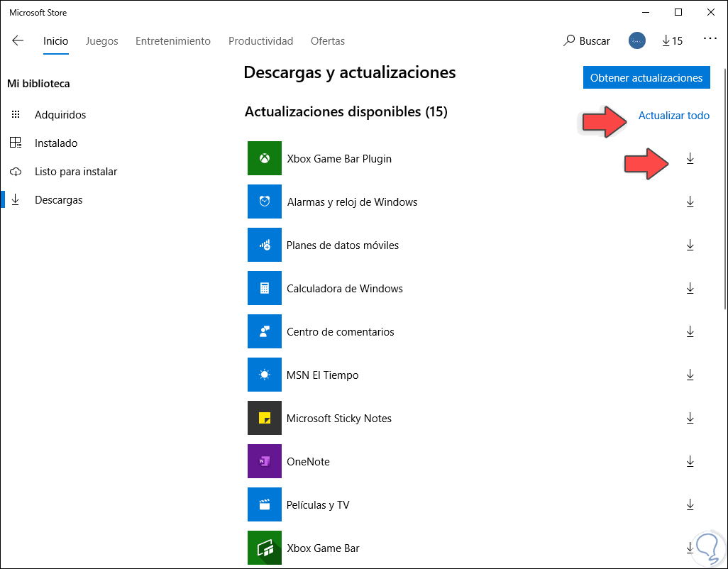Click the back navigation arrow
Viewport: 728px width, 569px height.
click(x=17, y=40)
